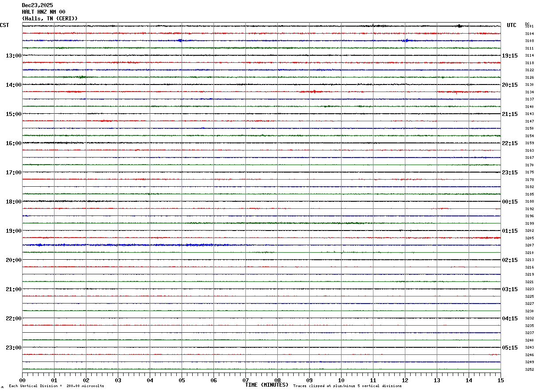This screenshot has width=536, height=392.
Task: Click the 02:15 UTC time label
Action: 510,260
